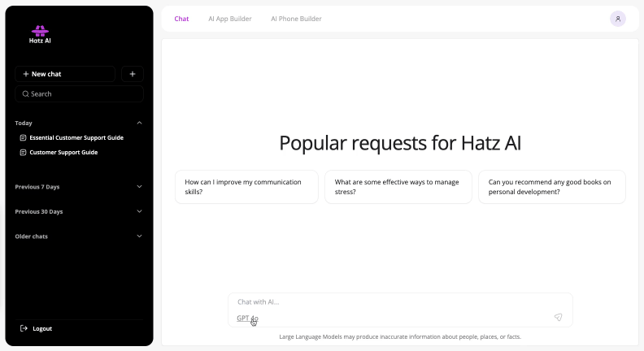The width and height of the screenshot is (644, 351).
Task: Click the Logout link
Action: tap(42, 328)
